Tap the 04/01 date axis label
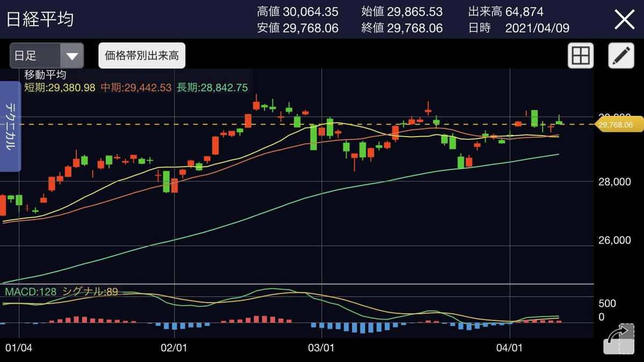This screenshot has height=362, width=644. click(510, 347)
